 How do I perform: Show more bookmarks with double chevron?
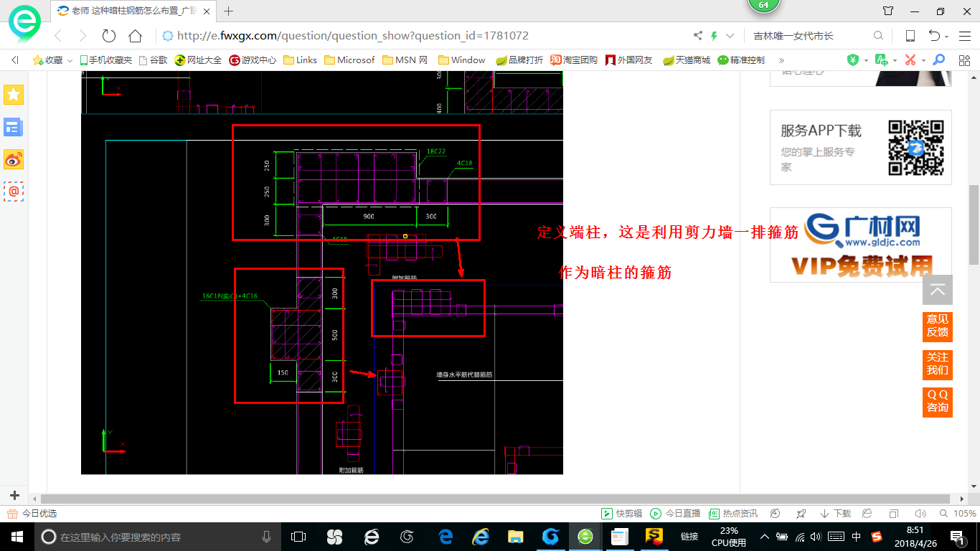point(781,60)
